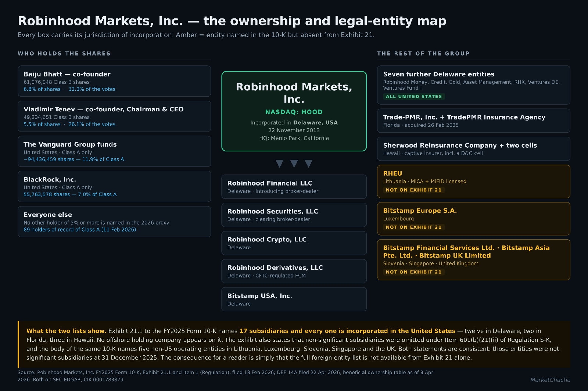Select the Bitstamp USA, Inc. box
The width and height of the screenshot is (588, 391).
point(294,299)
